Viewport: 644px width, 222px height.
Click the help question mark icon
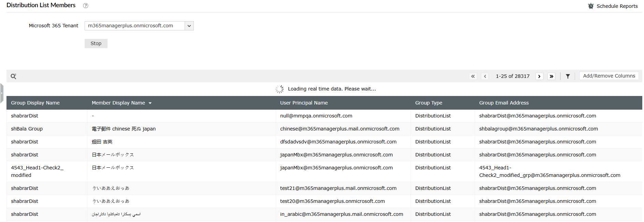tap(86, 6)
